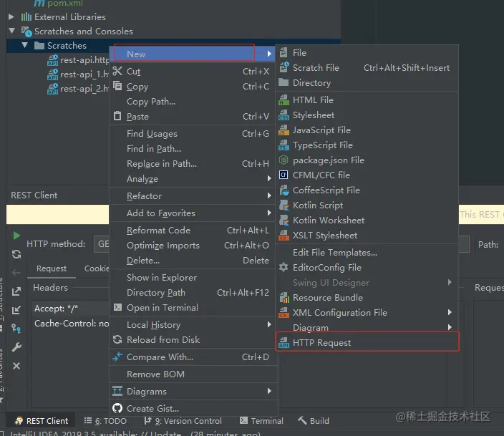This screenshot has width=504, height=436.
Task: Click the Copy icon in context menu
Action: (117, 86)
